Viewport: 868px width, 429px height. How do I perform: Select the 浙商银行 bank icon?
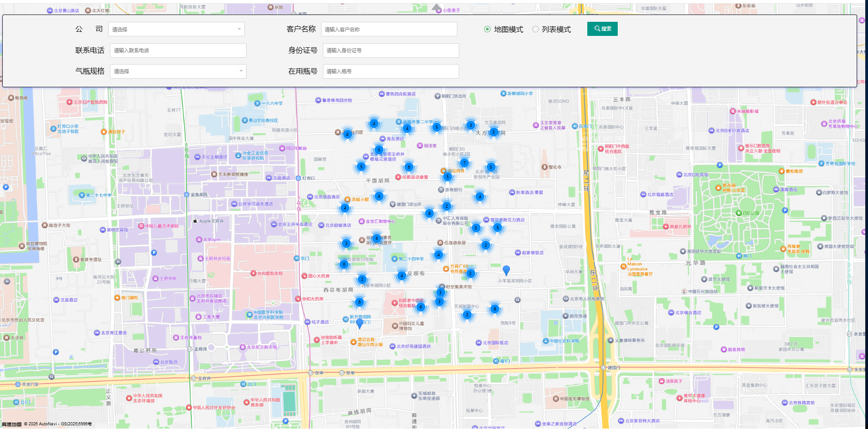(x=441, y=190)
